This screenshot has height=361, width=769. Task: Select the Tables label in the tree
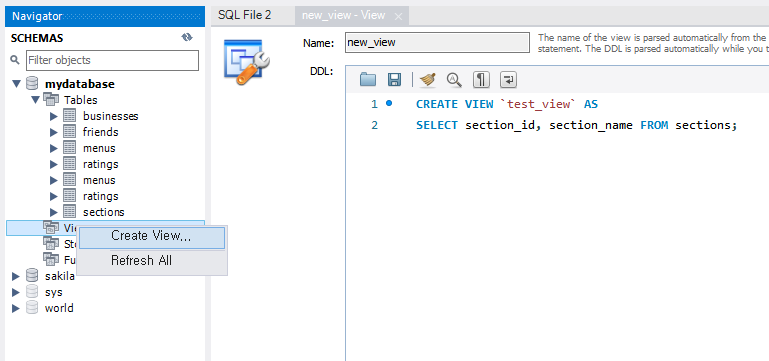point(80,100)
